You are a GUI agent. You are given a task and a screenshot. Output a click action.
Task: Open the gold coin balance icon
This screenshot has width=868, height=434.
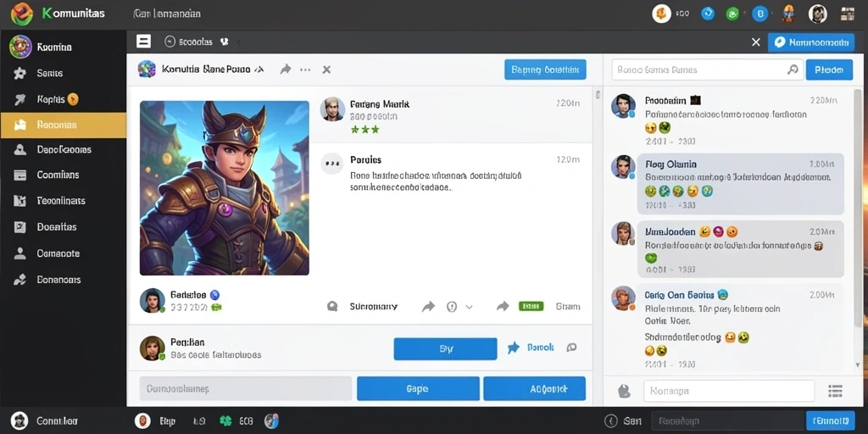coord(661,14)
